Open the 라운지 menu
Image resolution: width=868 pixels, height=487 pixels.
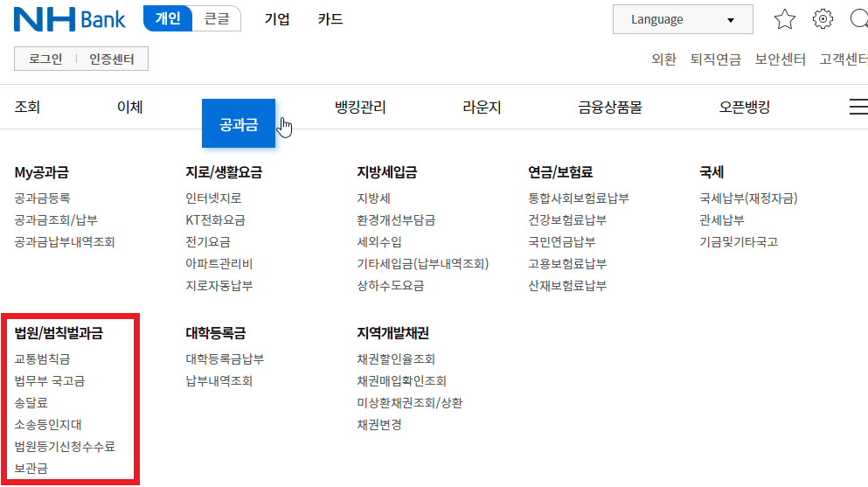482,107
